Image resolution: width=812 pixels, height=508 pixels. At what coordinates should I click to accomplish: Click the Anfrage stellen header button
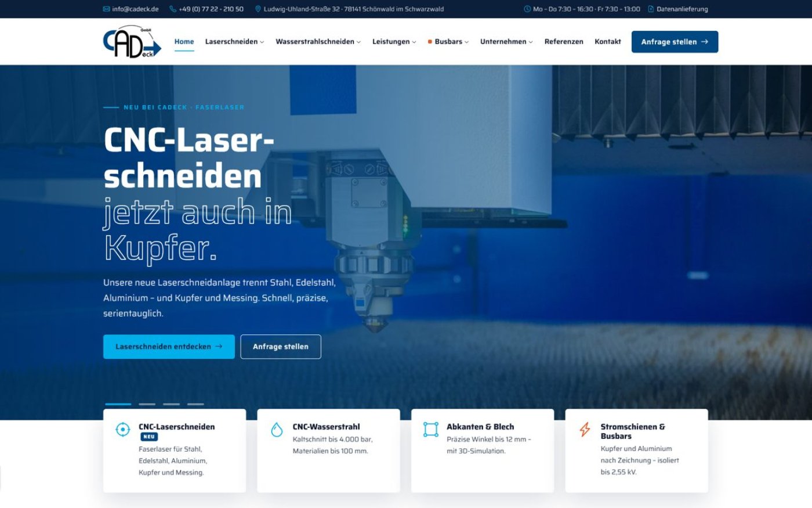click(675, 42)
